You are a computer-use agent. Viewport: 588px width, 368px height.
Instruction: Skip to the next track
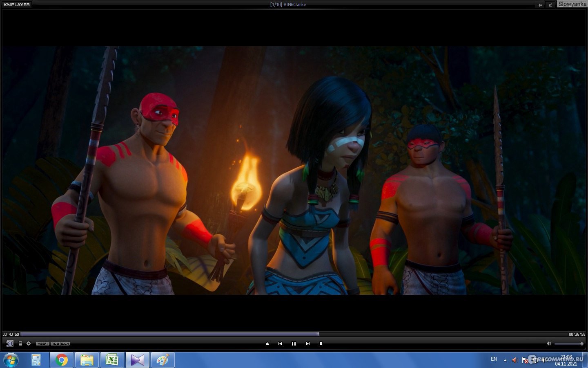[x=307, y=343]
